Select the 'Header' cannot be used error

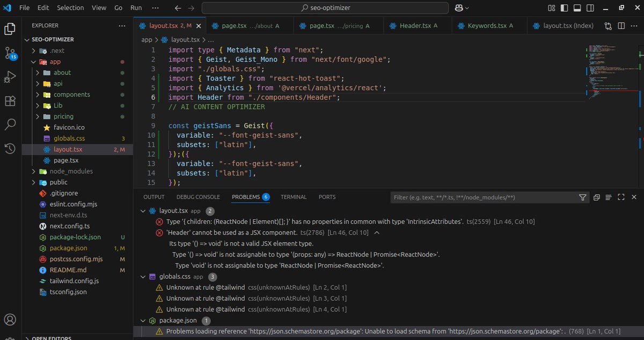click(x=232, y=233)
